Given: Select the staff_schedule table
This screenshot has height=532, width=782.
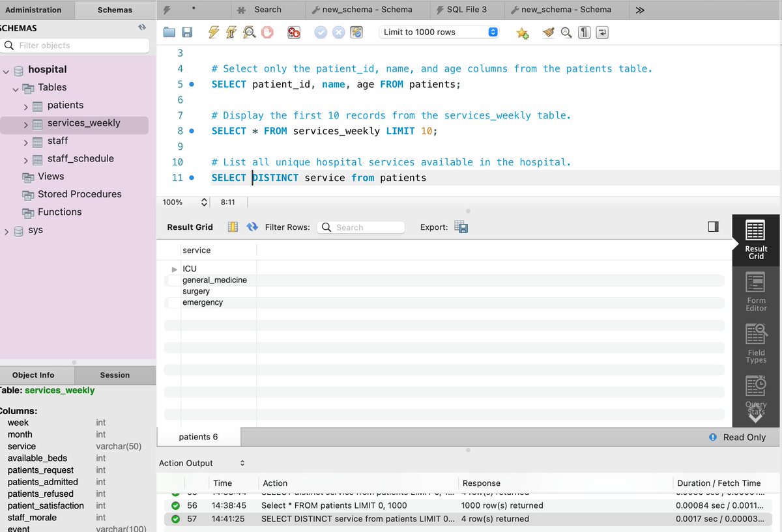Looking at the screenshot, I should coord(81,158).
